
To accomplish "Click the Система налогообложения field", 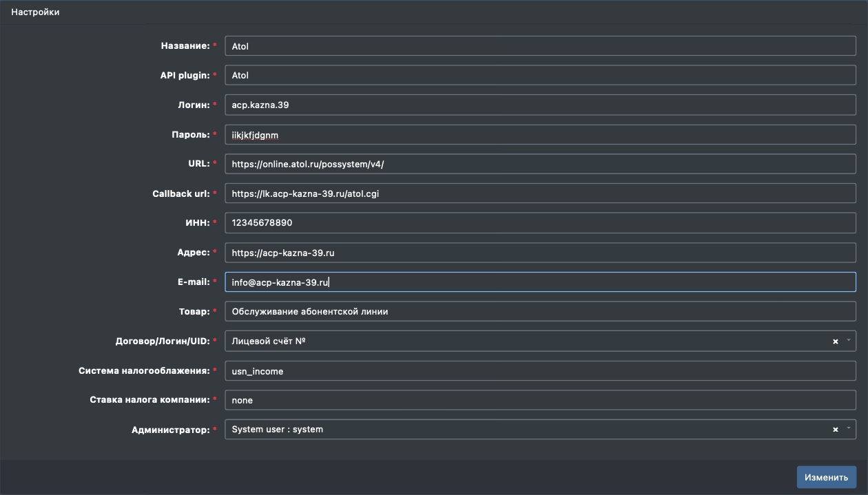I will pyautogui.click(x=540, y=371).
